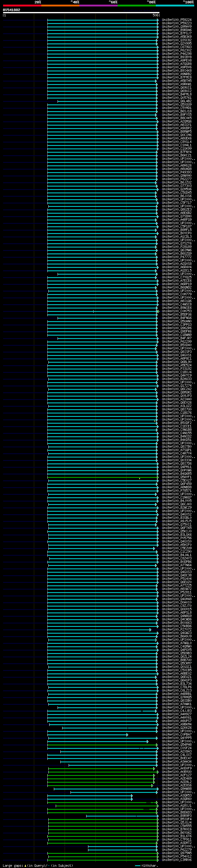
Task: Select hit label UniRef100_A6R4V4
Action: (x=177, y=267)
